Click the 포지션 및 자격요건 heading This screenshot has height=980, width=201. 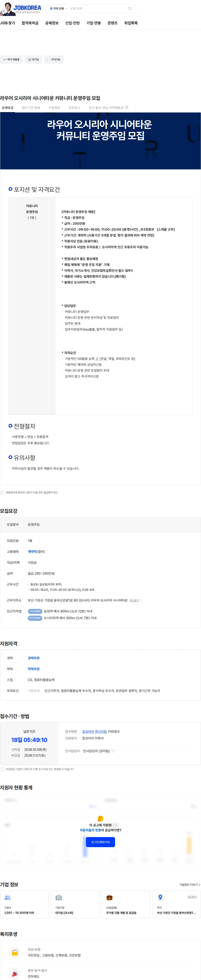click(x=37, y=190)
